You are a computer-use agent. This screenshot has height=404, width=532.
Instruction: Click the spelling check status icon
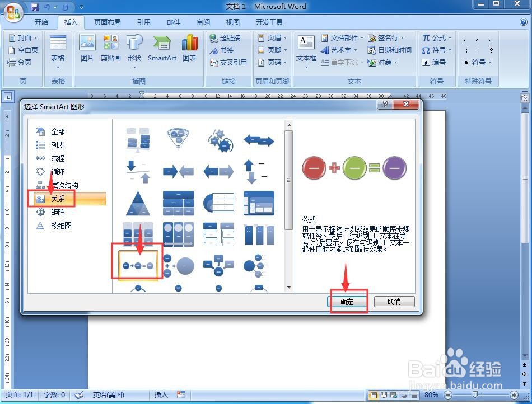point(79,395)
